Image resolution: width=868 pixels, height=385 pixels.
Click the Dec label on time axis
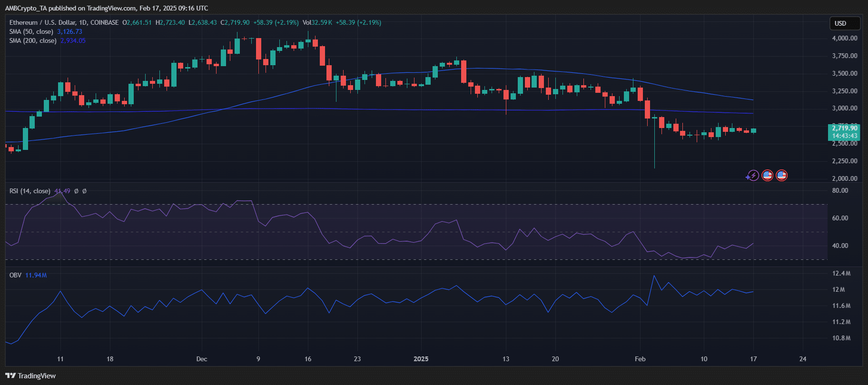coord(202,359)
